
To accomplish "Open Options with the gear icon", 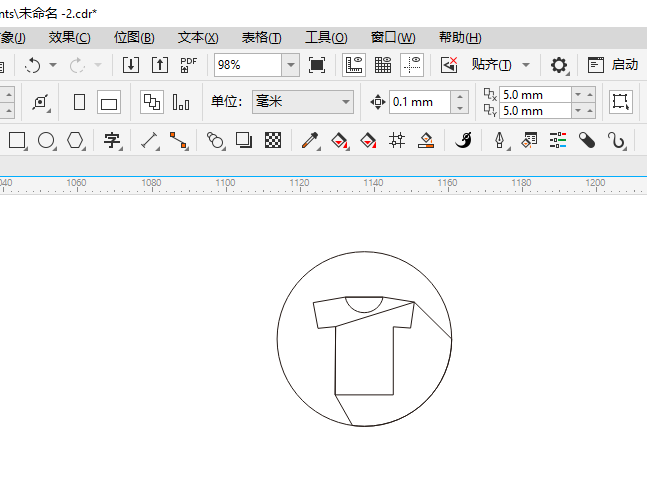I will 559,65.
